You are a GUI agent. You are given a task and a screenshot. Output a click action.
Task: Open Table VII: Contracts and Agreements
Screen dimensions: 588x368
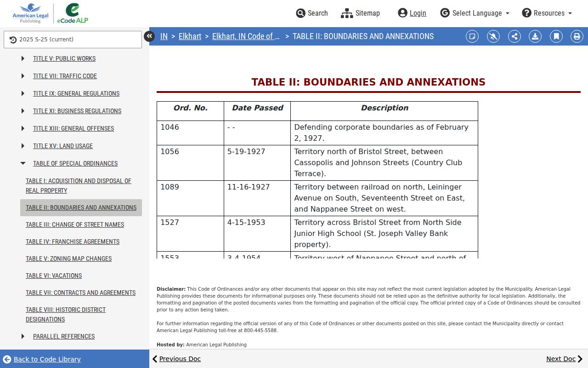tap(81, 293)
